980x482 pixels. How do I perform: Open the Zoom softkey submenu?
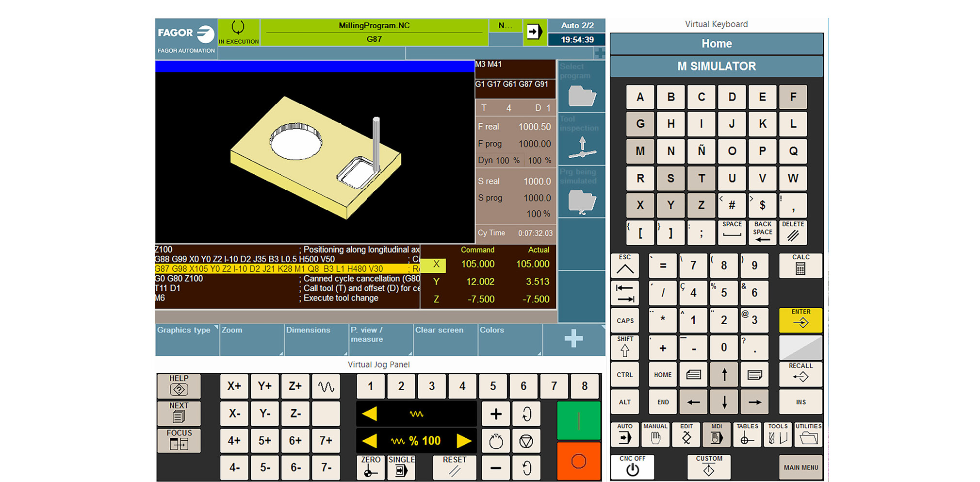click(x=251, y=339)
